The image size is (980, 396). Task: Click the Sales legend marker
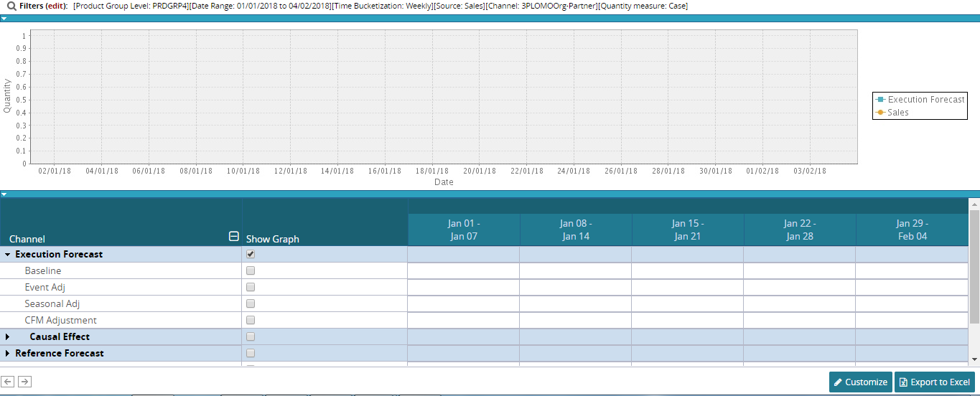[x=881, y=113]
